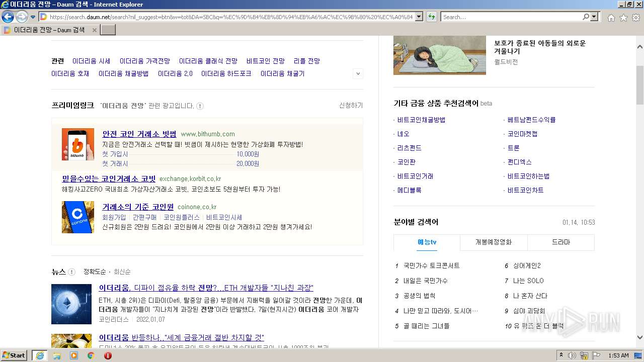Select the 예능tv tab

(427, 242)
